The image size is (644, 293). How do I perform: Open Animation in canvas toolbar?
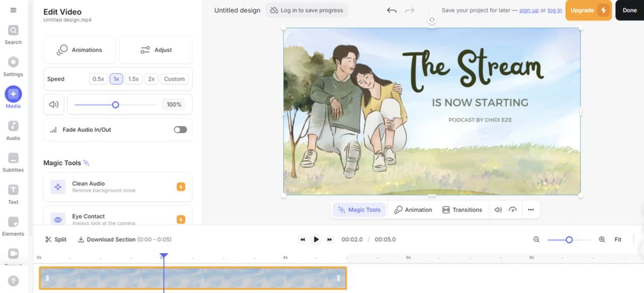(413, 210)
